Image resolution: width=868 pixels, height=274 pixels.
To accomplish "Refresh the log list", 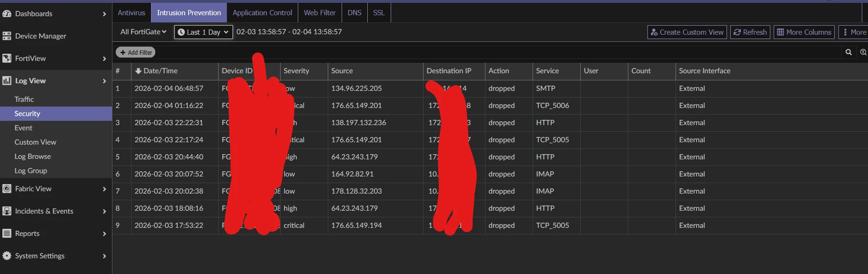I will click(750, 32).
